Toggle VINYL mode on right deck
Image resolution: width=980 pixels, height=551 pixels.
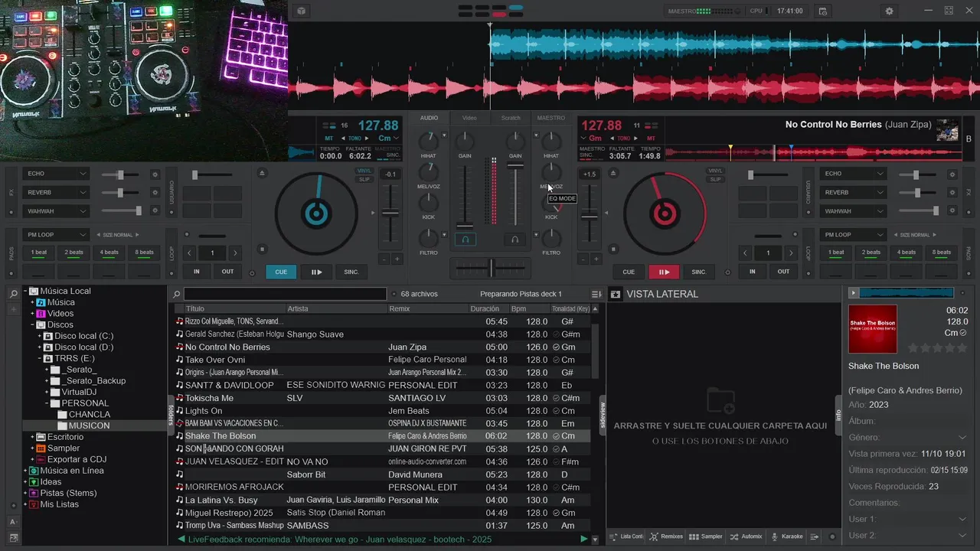(x=715, y=171)
